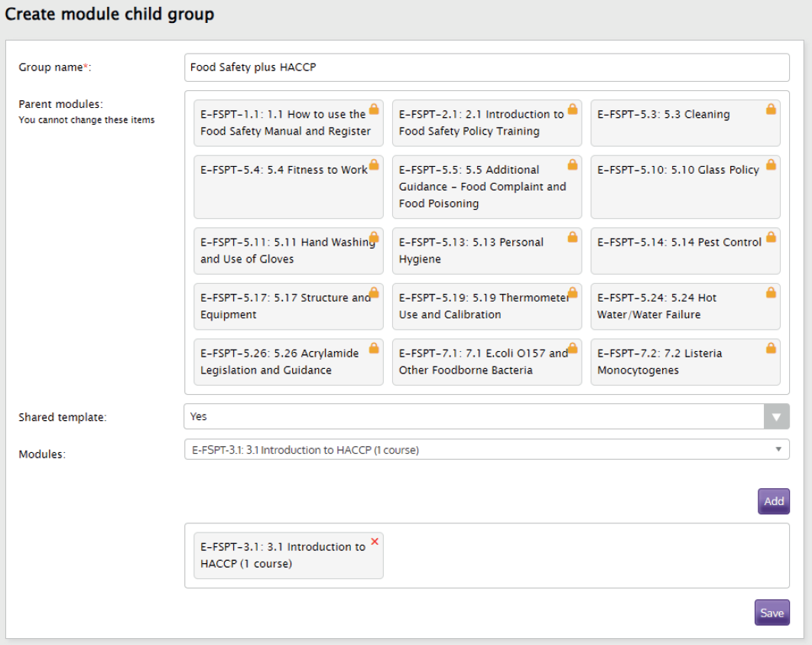Screen dimensions: 812x645
Task: Click the Save button
Action: click(x=772, y=613)
